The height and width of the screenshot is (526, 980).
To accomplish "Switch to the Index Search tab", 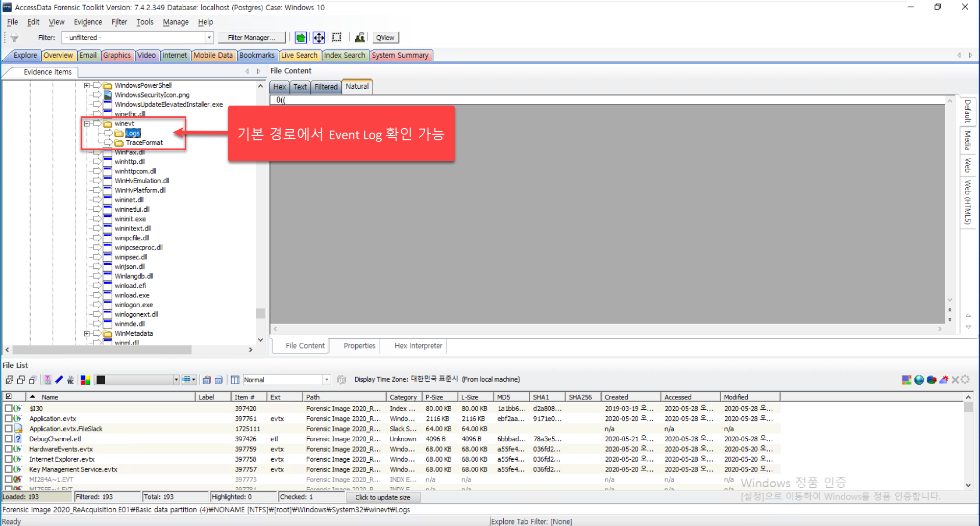I will 345,55.
